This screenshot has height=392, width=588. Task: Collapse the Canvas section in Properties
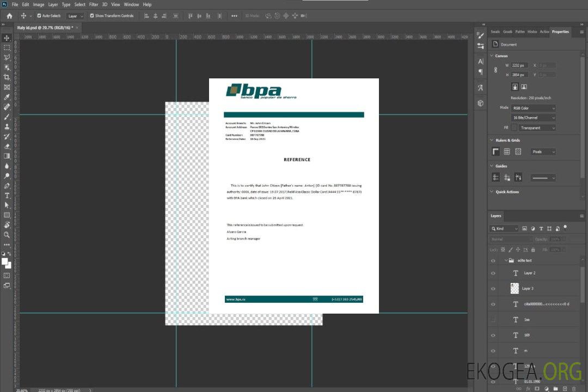pos(492,56)
